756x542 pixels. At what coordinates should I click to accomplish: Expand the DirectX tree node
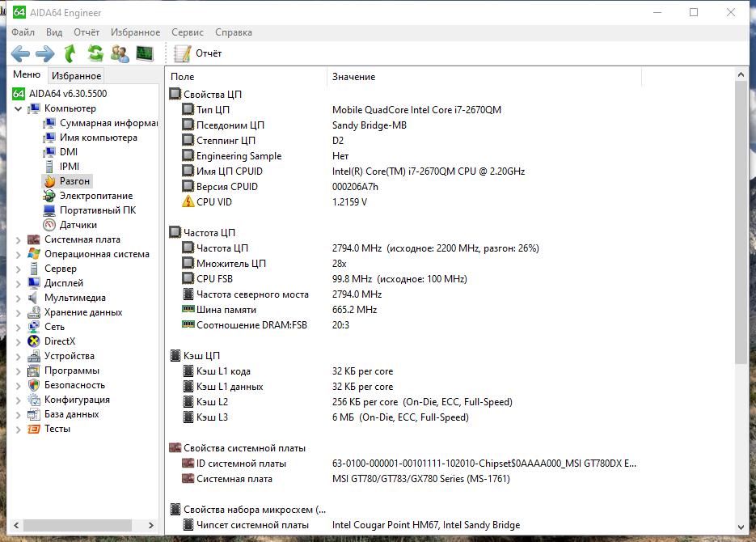coord(19,341)
